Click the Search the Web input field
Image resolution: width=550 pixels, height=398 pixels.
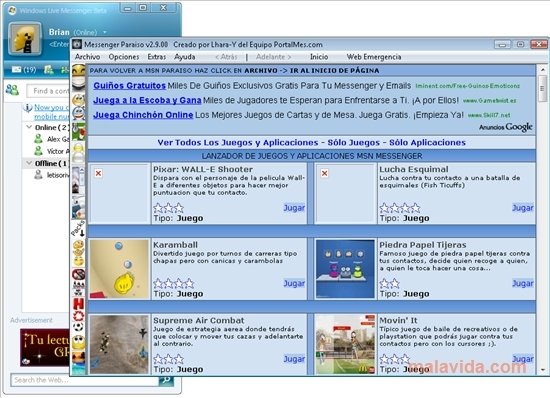point(85,380)
